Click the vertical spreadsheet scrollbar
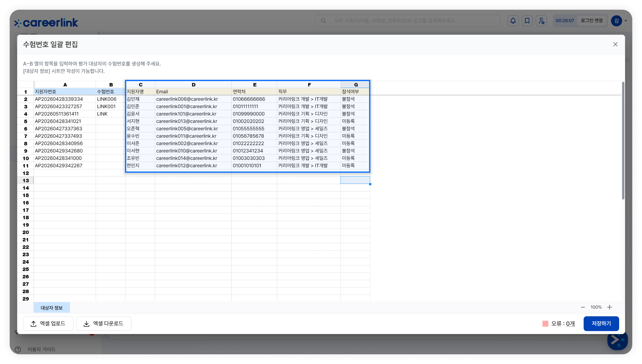 [623, 141]
